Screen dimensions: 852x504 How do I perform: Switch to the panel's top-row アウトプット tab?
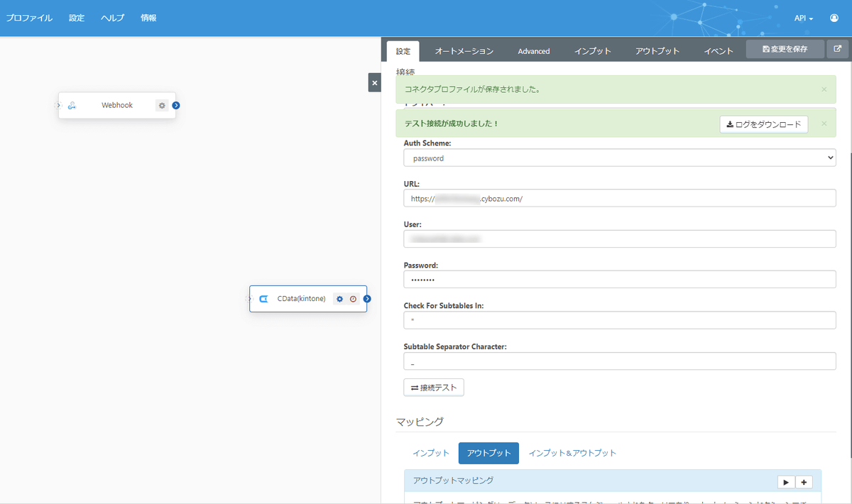coord(657,51)
